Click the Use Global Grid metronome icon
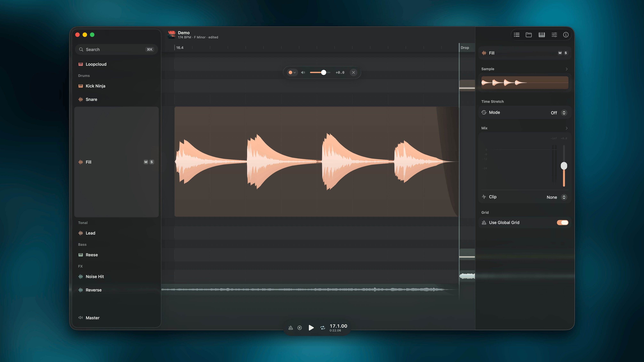The image size is (644, 362). point(484,223)
